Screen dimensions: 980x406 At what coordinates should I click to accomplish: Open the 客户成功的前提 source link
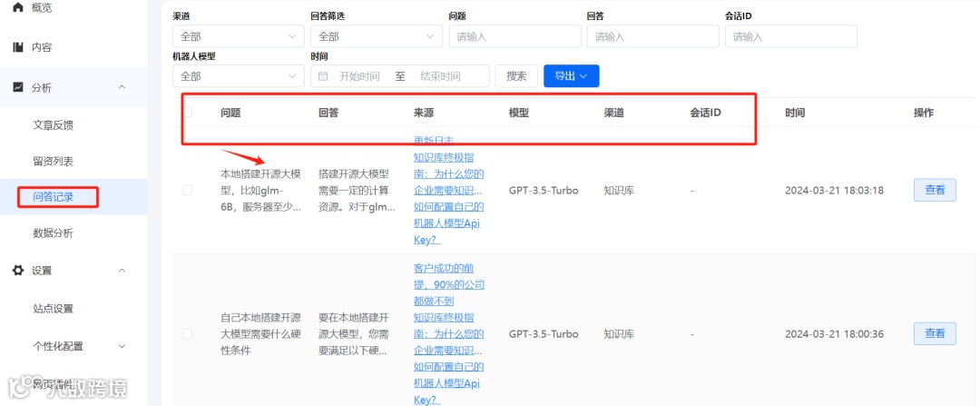coord(449,284)
